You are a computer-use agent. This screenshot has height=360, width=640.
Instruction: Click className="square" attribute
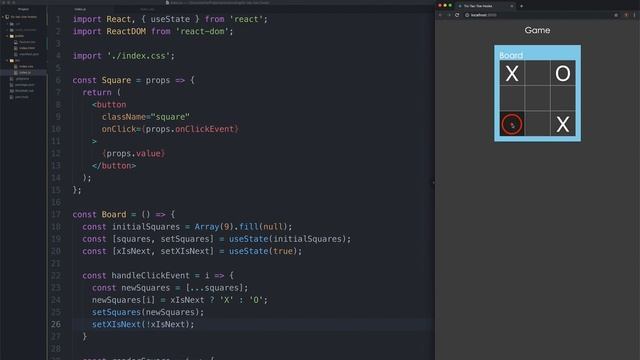146,117
